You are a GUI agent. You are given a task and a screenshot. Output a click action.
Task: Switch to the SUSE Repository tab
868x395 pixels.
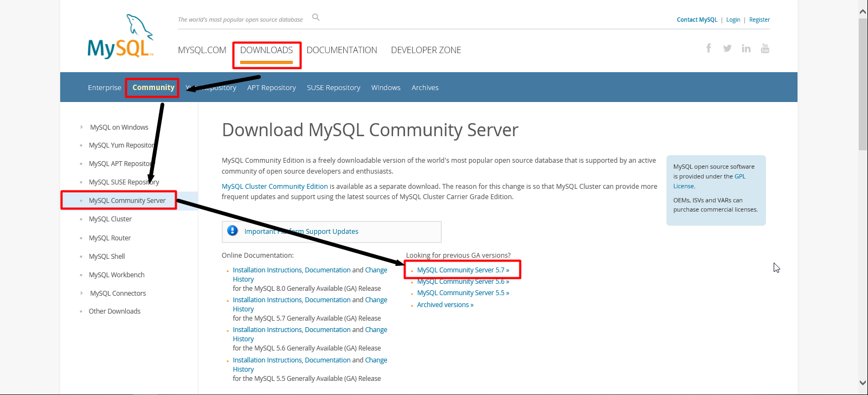[x=333, y=87]
